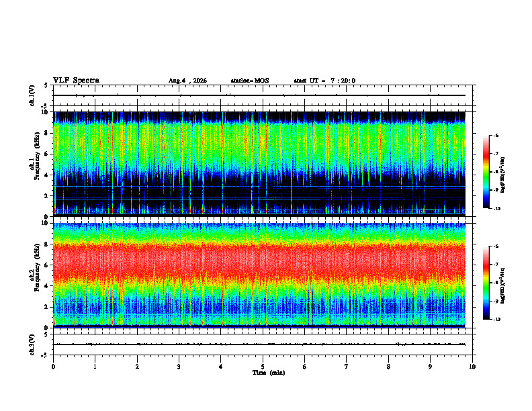
Task: Click the ch.1 colorbar units label log(PSD)
Action: pyautogui.click(x=503, y=175)
